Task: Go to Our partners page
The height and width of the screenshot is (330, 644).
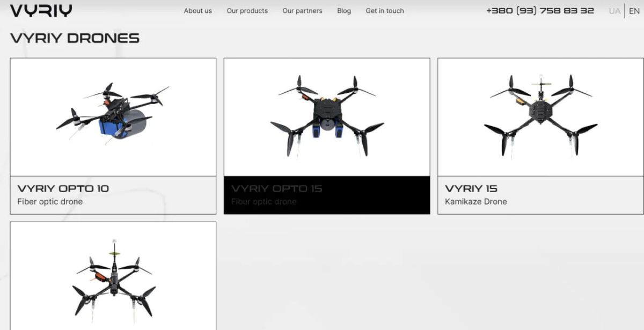Action: pos(302,11)
